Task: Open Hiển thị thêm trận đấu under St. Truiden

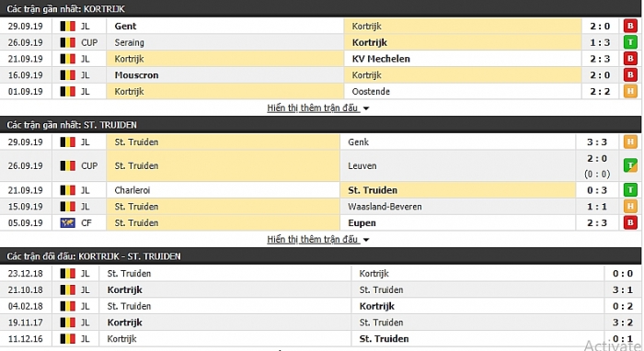Action: coord(313,239)
